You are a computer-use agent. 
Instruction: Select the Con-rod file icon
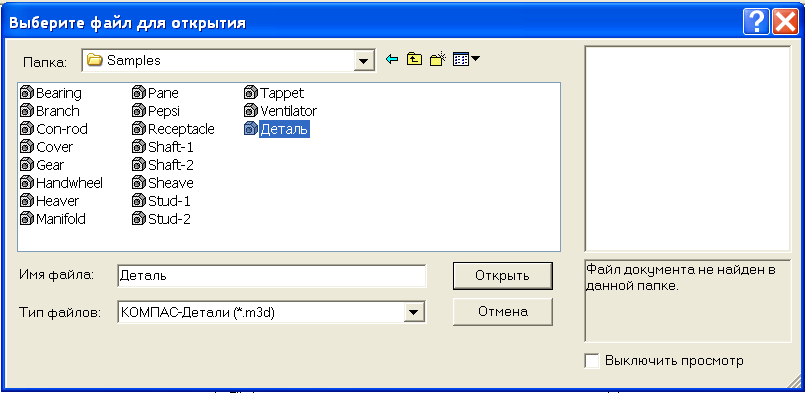coord(27,129)
